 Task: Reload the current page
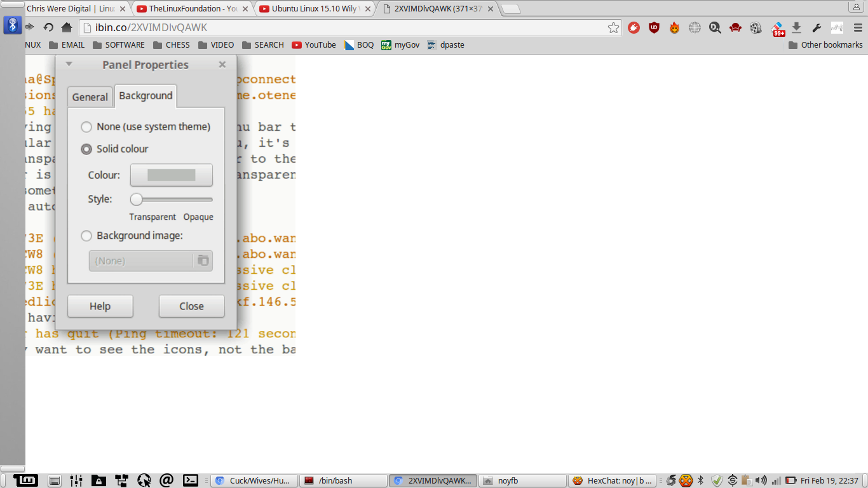[48, 27]
